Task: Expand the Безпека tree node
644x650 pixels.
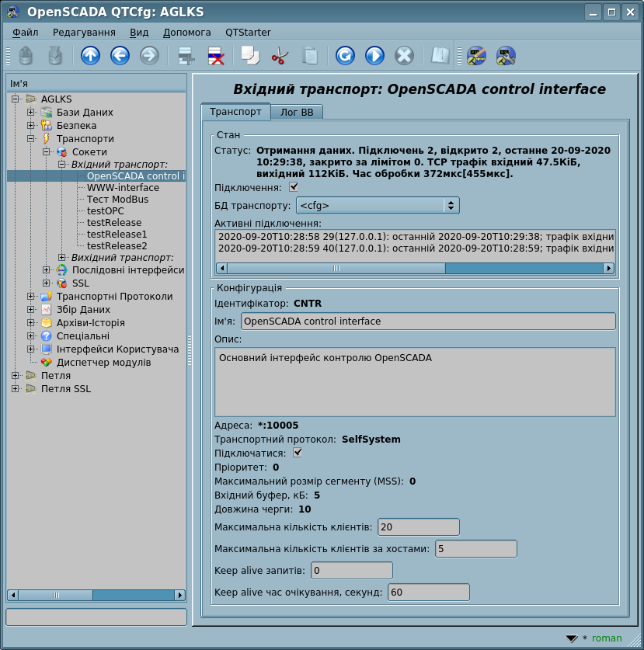Action: (31, 126)
